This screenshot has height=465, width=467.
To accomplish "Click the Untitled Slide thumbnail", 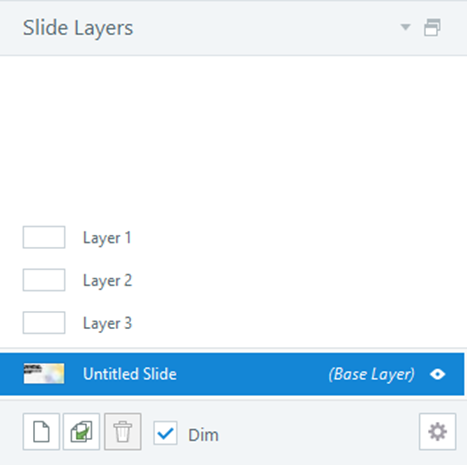I will pos(44,374).
